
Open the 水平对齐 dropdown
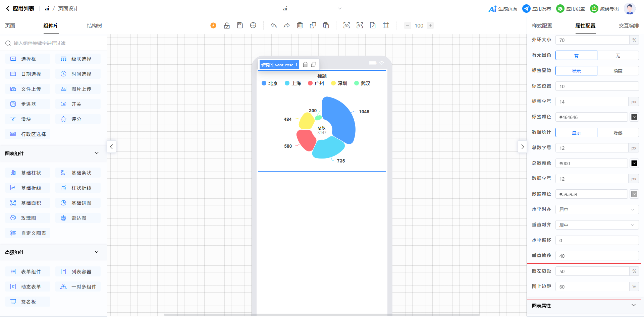point(597,209)
